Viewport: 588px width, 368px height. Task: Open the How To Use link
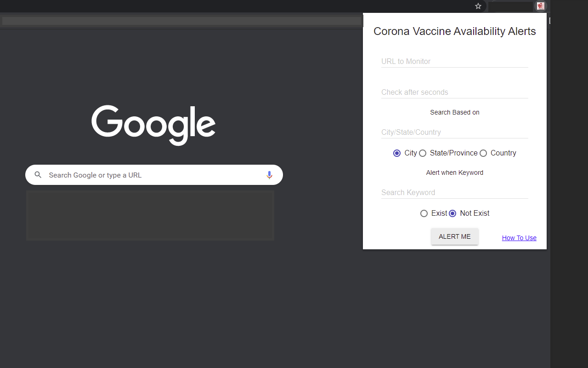tap(519, 238)
